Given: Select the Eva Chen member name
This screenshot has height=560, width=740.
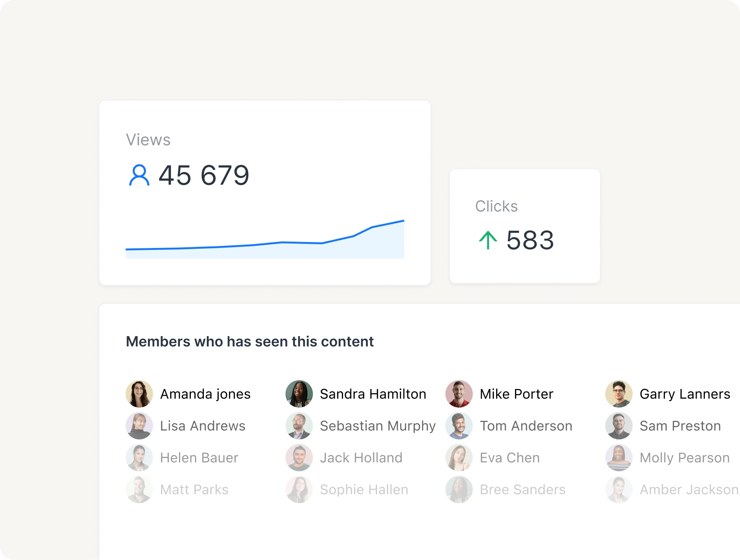Looking at the screenshot, I should click(509, 458).
